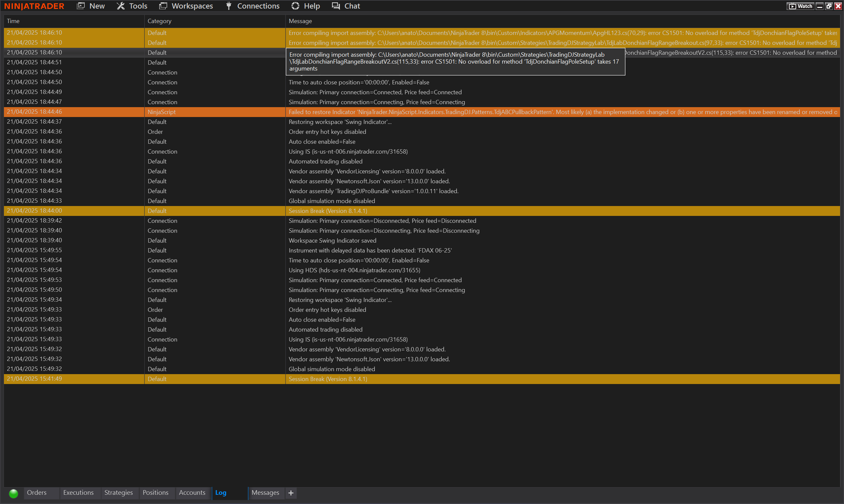Click 'Restoring workspace' message at 18:44:37
This screenshot has width=844, height=504.
click(340, 122)
